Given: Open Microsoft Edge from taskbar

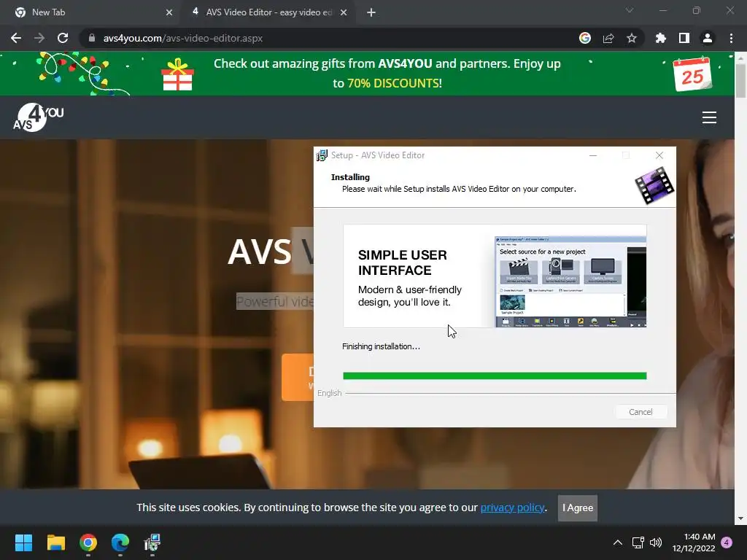Looking at the screenshot, I should [120, 542].
